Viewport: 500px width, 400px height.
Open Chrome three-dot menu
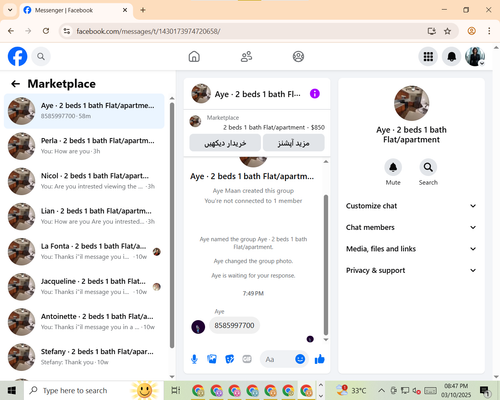click(x=489, y=31)
